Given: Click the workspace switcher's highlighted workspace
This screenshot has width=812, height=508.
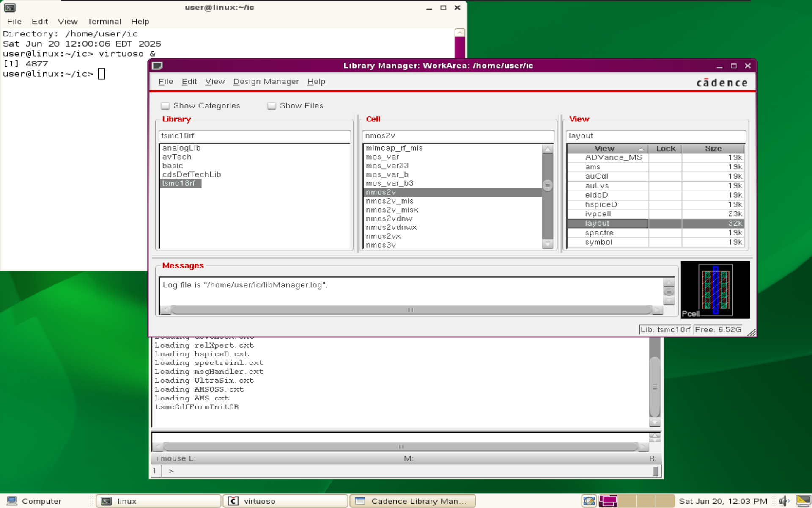Looking at the screenshot, I should click(608, 501).
